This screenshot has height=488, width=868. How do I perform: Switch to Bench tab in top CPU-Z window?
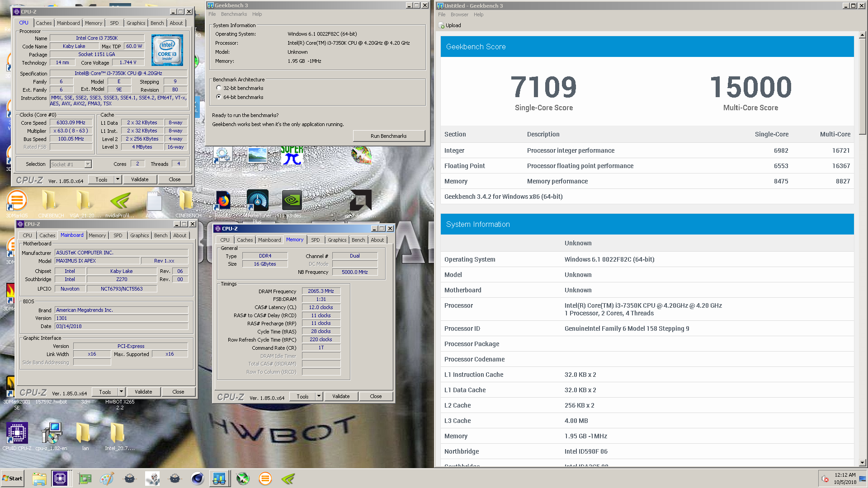[x=157, y=23]
